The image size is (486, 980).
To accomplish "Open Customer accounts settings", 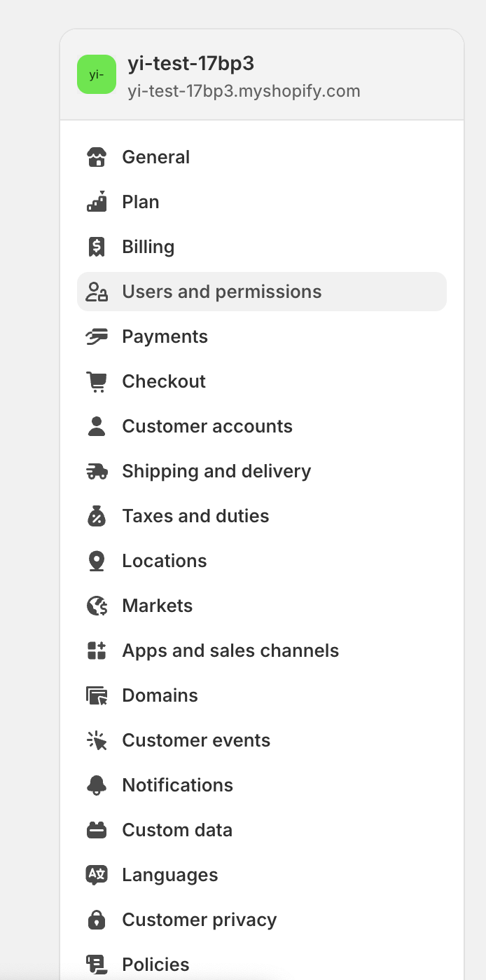I will pos(207,426).
